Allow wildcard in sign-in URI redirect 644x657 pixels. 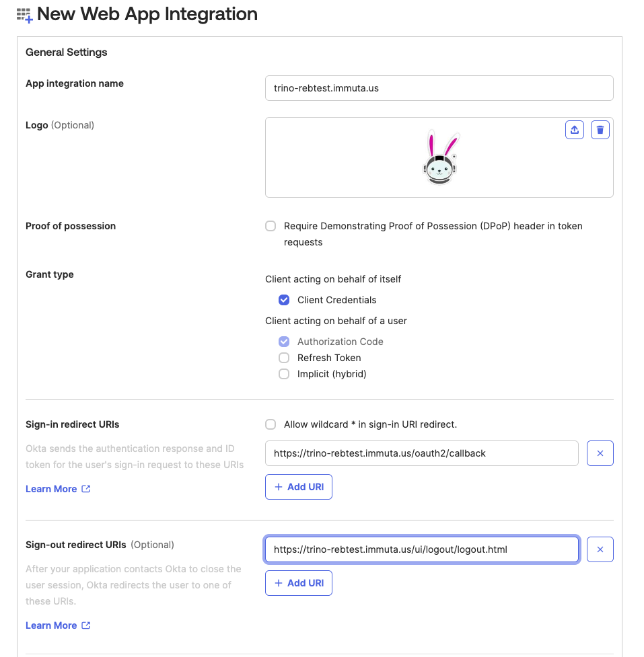[271, 424]
